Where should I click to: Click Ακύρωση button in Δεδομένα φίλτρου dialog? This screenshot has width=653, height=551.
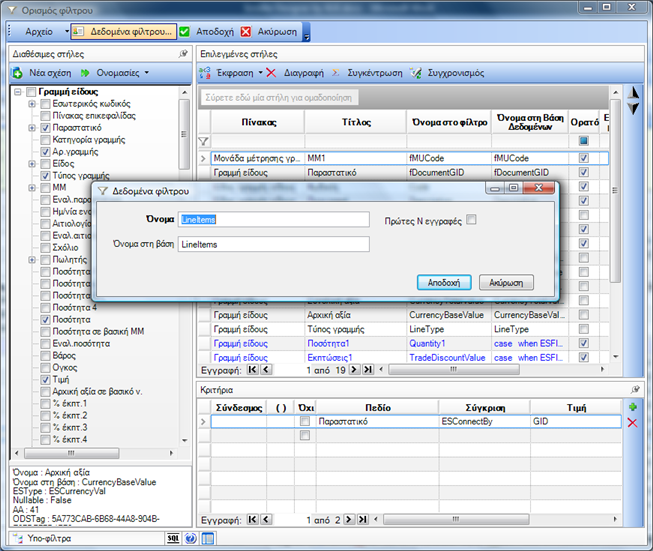click(506, 282)
